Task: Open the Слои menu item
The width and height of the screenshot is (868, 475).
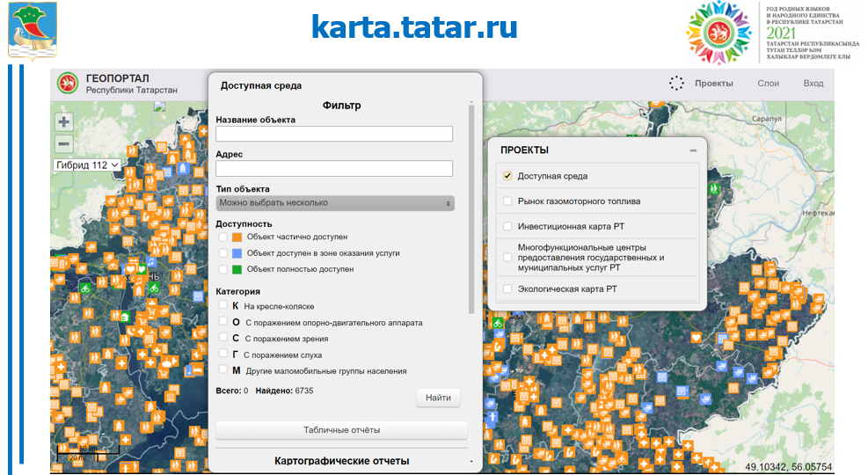Action: pyautogui.click(x=768, y=84)
